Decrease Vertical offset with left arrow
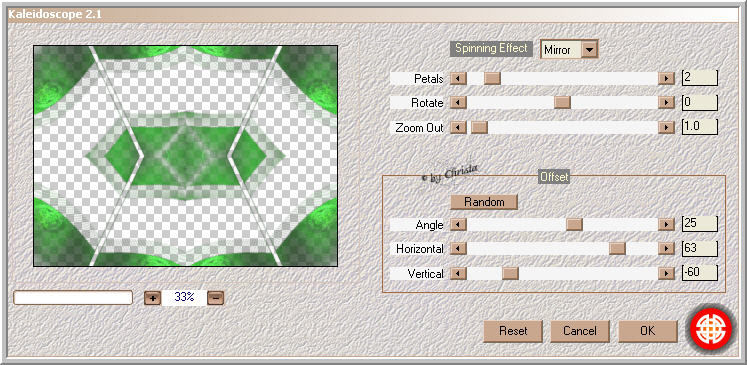747x365 pixels. coord(458,274)
